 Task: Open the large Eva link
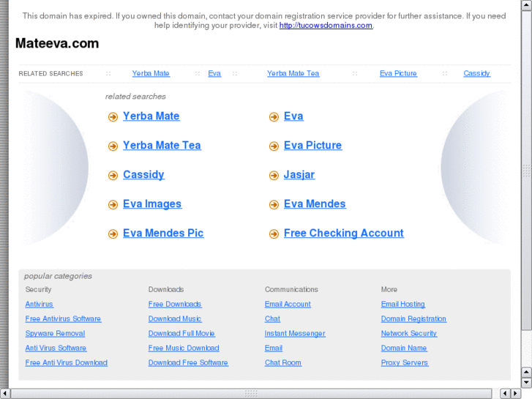(x=293, y=116)
